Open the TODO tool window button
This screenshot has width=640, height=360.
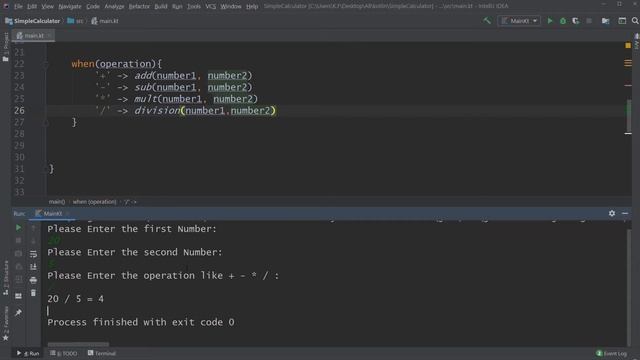click(64, 353)
